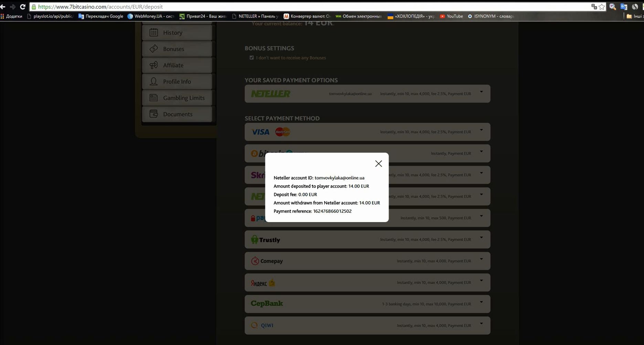Close the deposit details popup
The height and width of the screenshot is (345, 644).
(379, 164)
